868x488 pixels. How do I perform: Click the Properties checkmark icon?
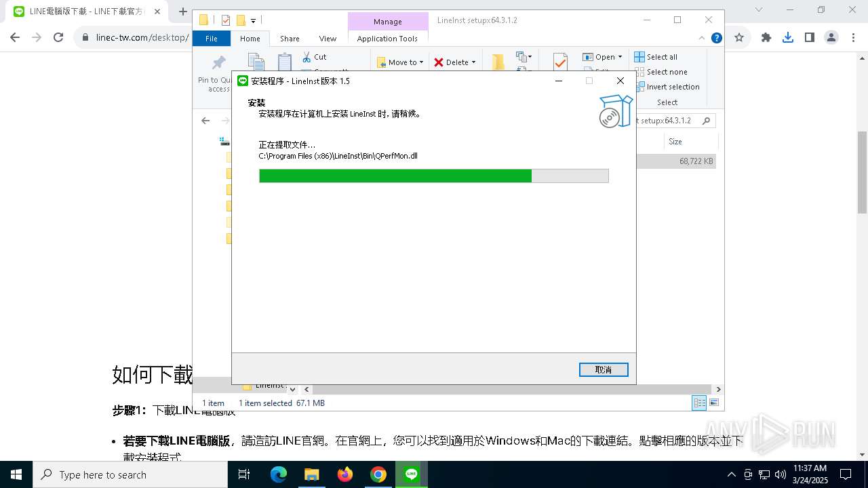click(560, 62)
